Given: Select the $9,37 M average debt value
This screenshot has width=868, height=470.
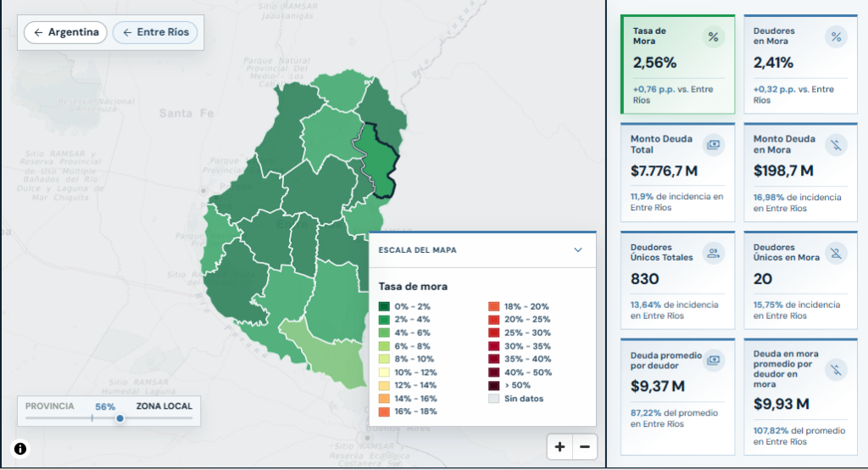Looking at the screenshot, I should (658, 386).
